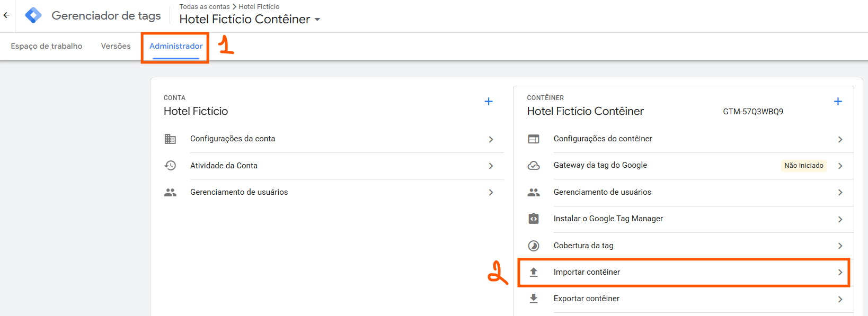This screenshot has height=316, width=868.
Task: Click the Hotel Fictício account name
Action: click(x=196, y=111)
